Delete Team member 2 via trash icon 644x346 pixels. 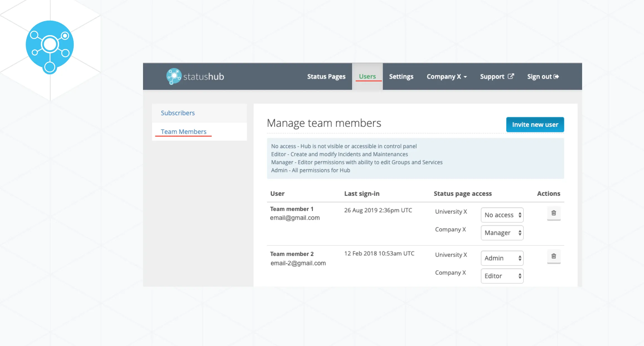pos(554,256)
